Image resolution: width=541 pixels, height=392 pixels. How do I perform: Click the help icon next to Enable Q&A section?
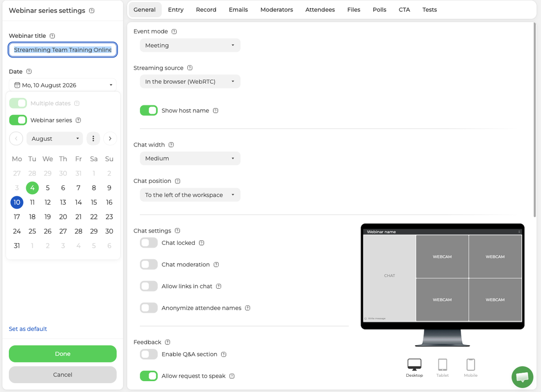pyautogui.click(x=224, y=355)
